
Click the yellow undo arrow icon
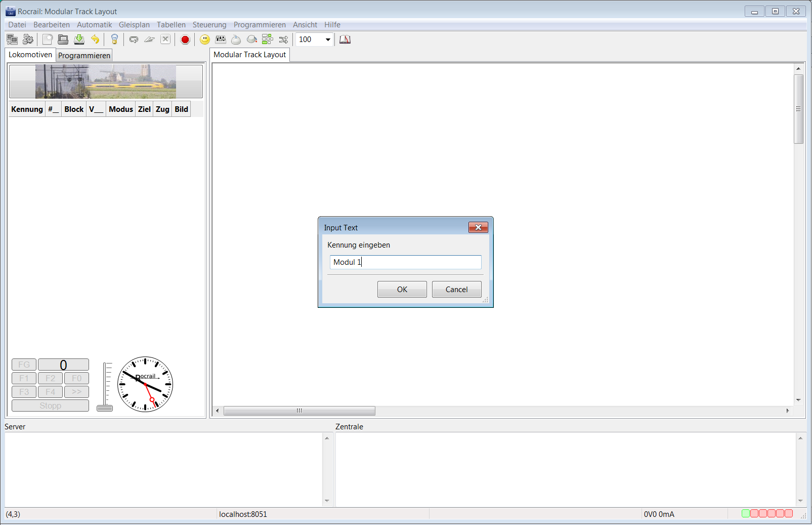[x=95, y=39]
